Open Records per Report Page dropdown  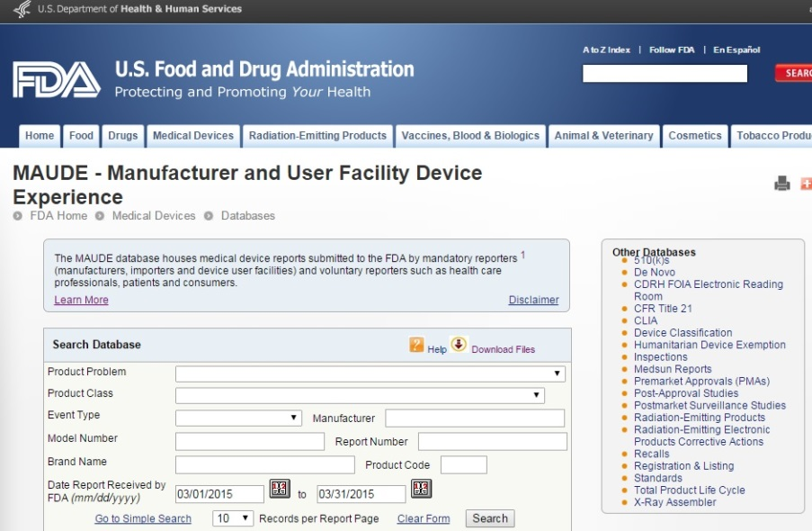[x=233, y=518]
